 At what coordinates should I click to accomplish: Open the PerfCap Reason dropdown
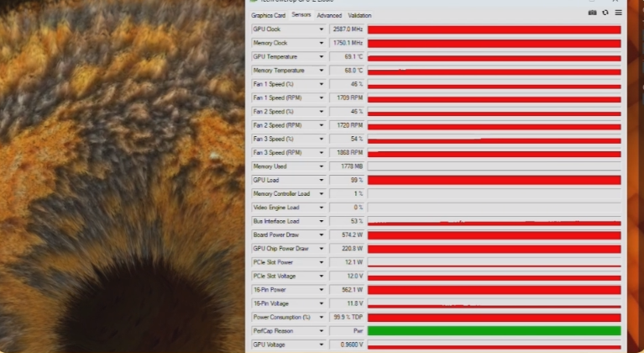[322, 331]
